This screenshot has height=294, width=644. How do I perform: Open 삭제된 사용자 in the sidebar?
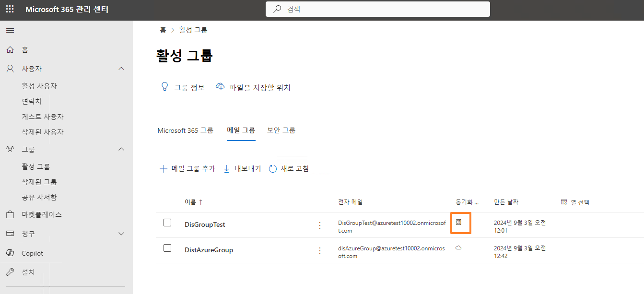[43, 132]
